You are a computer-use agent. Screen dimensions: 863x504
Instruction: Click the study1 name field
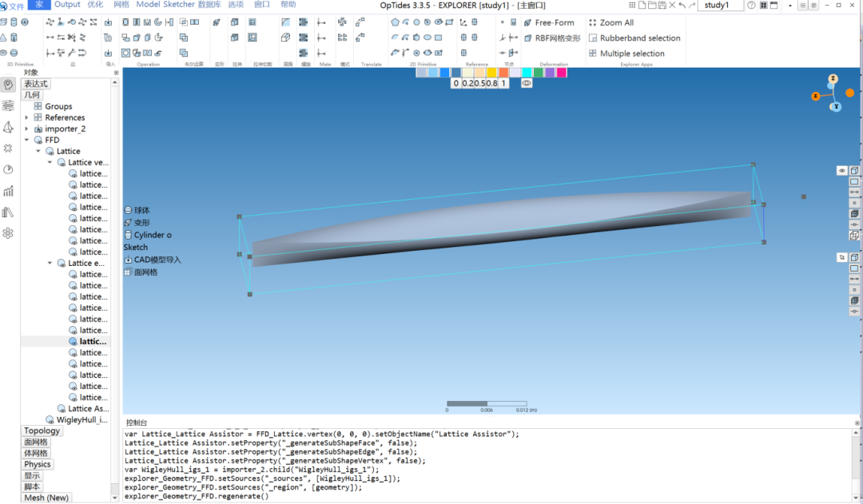tap(721, 5)
